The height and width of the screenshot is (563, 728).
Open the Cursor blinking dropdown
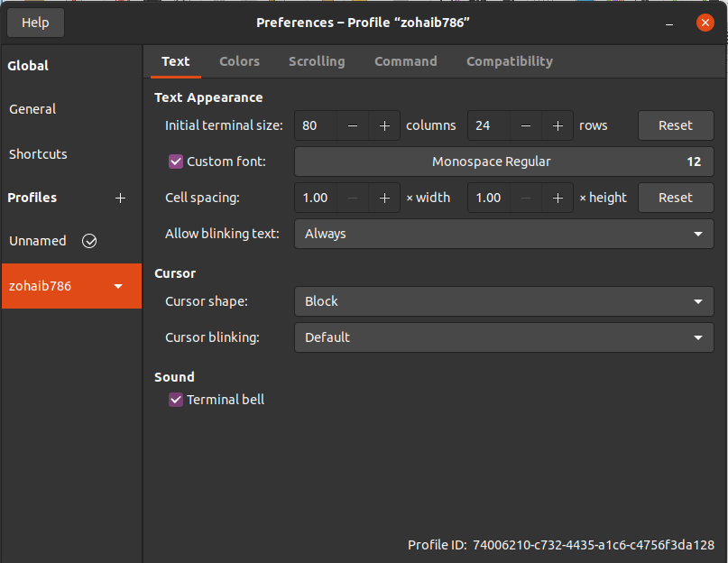click(x=503, y=337)
